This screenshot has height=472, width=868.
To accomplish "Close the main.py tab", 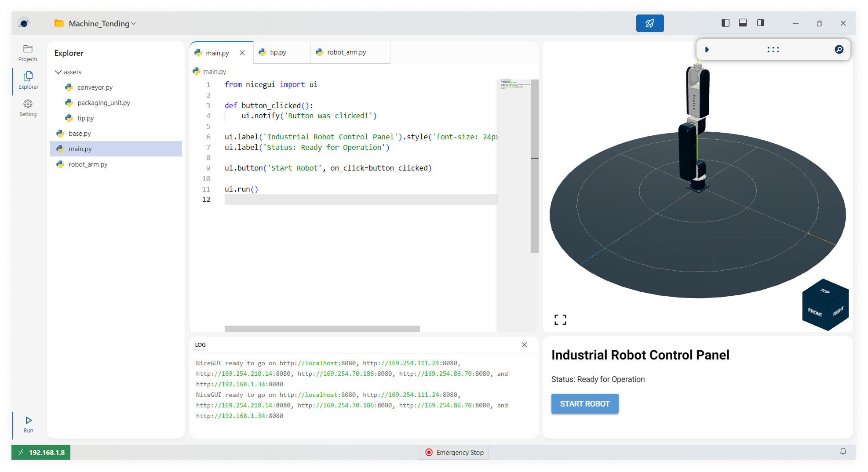I will 242,53.
